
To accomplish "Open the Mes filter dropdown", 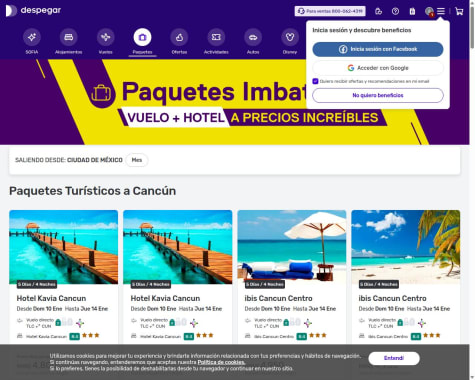I will tap(137, 160).
